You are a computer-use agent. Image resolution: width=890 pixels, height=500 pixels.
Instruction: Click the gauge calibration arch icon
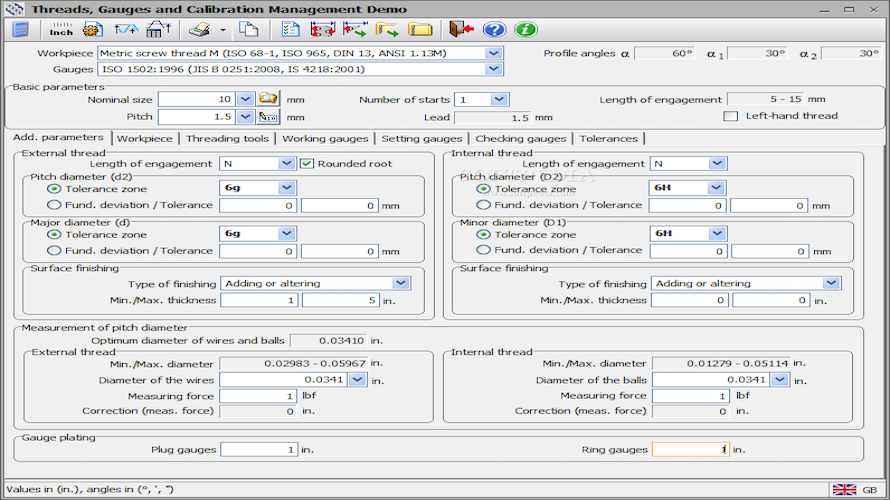tap(158, 30)
